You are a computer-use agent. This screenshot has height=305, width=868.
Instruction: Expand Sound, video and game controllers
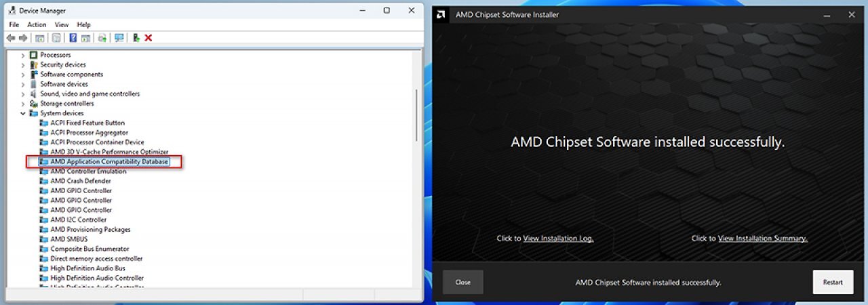tap(23, 94)
